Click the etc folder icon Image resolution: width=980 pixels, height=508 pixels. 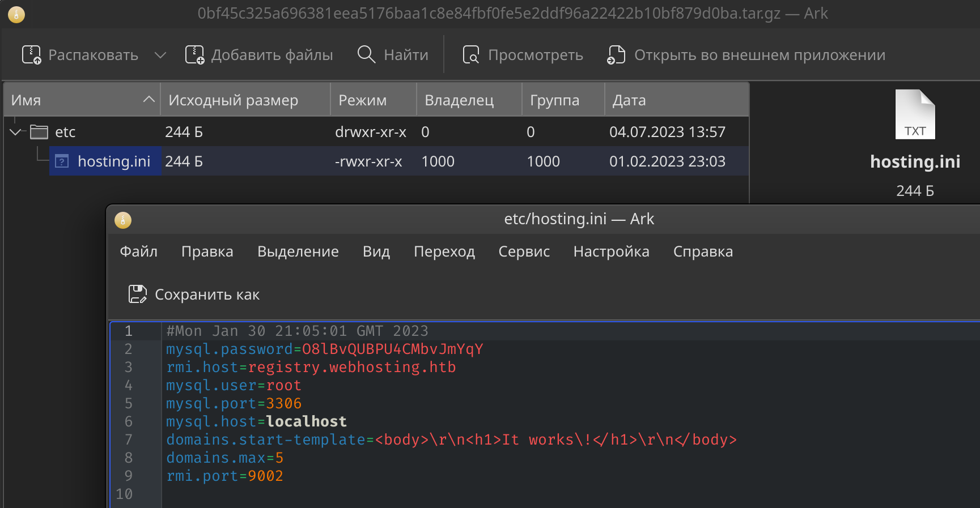click(x=39, y=132)
